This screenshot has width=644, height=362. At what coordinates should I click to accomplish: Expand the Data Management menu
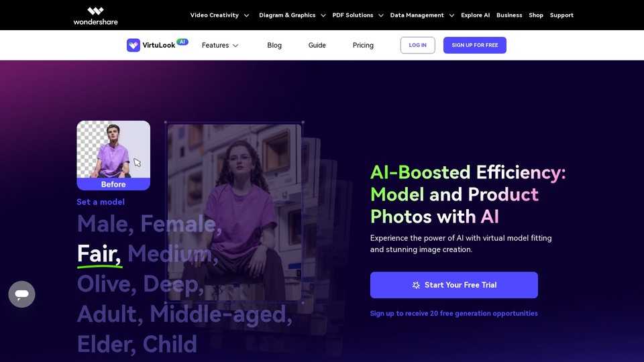[x=422, y=15]
